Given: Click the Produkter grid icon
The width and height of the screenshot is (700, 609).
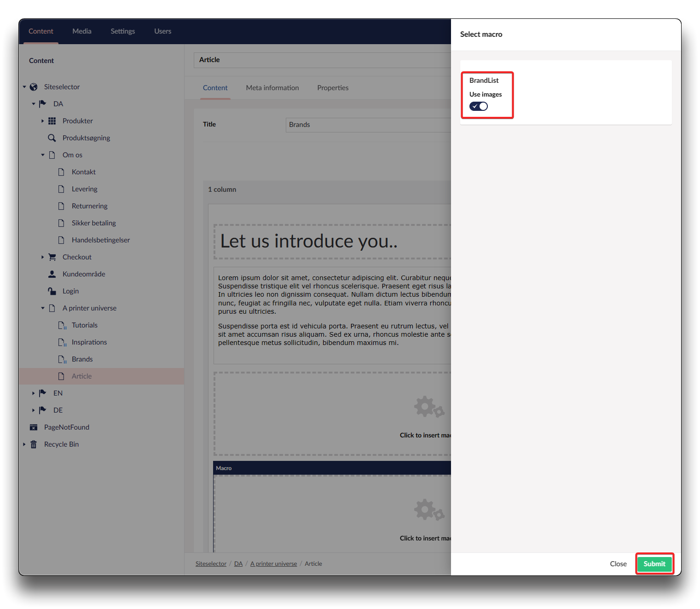Looking at the screenshot, I should 52,121.
